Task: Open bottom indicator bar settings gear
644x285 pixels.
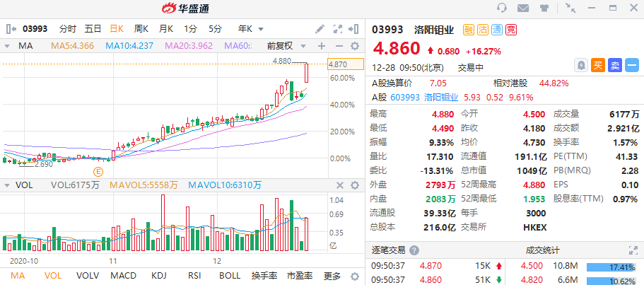Action: click(x=354, y=276)
